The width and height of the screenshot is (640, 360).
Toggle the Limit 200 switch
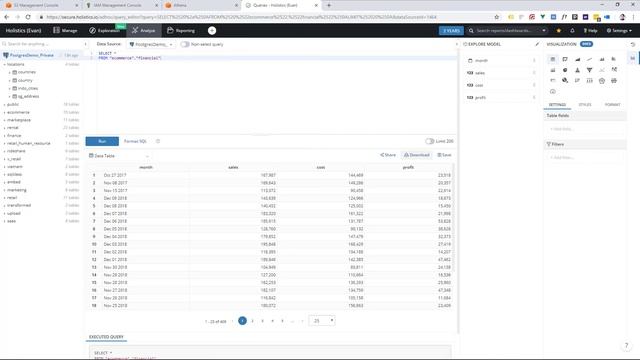(429, 141)
